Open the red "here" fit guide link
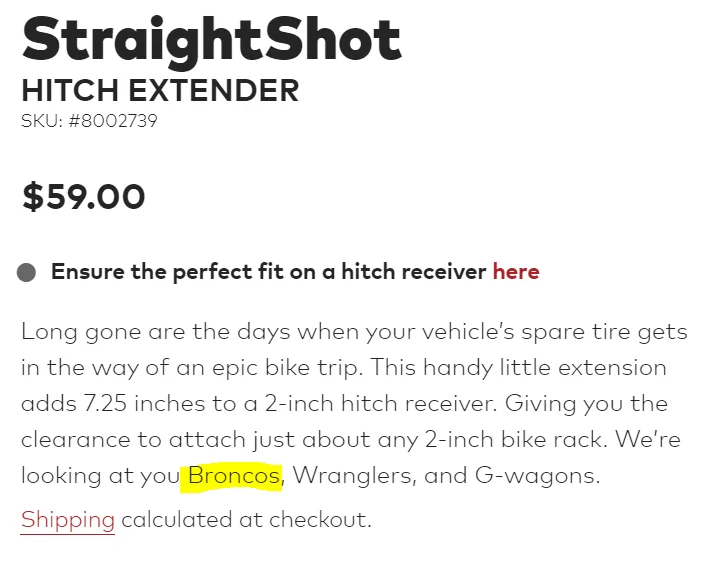717x582 pixels. click(x=516, y=272)
